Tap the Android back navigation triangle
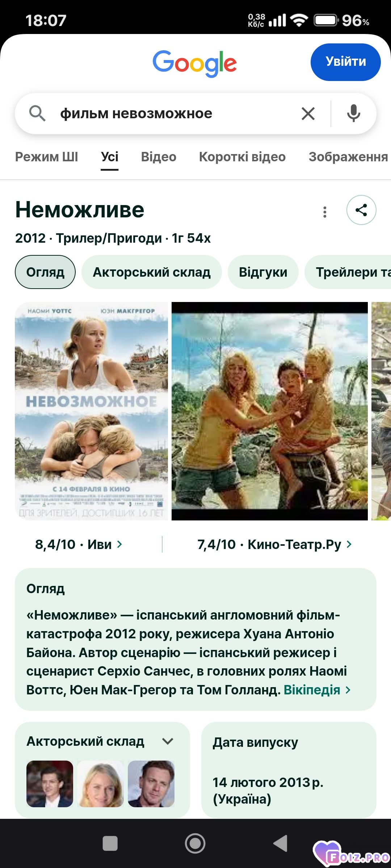The height and width of the screenshot is (868, 391). 280,844
